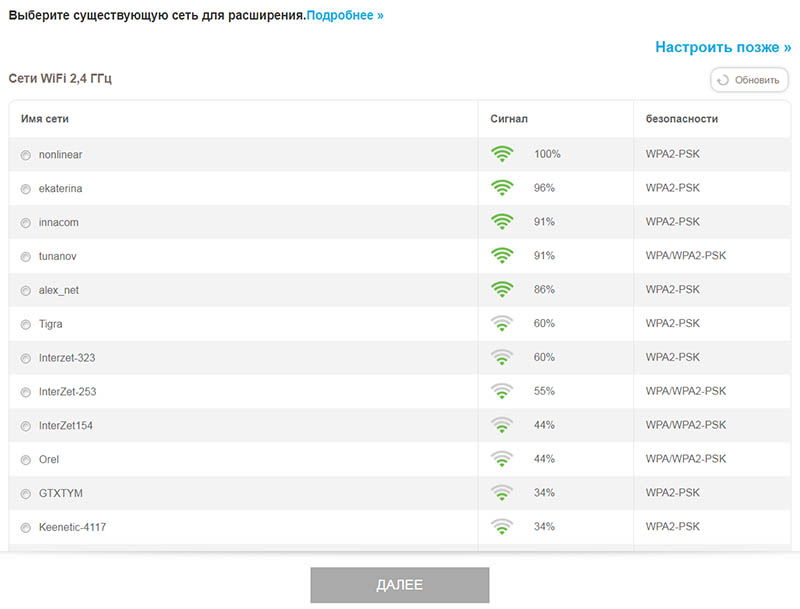800x609 pixels.
Task: Click the signal icon for Orel
Action: [x=502, y=459]
